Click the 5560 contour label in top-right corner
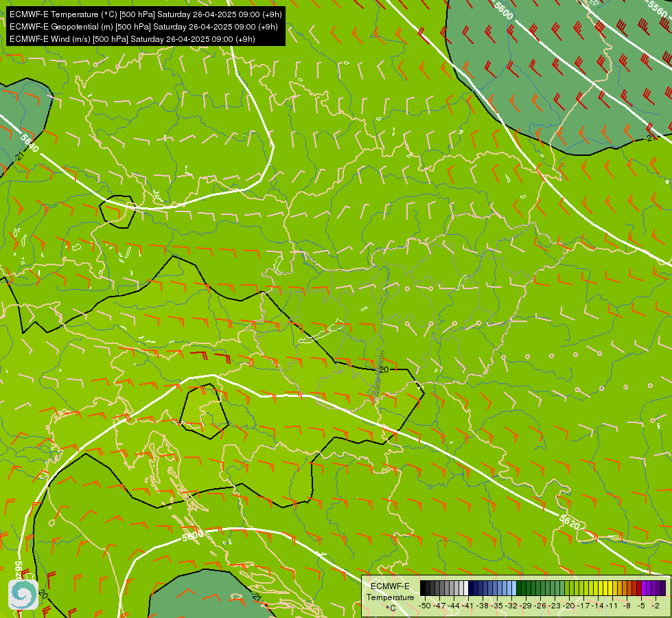Screen dimensions: 672x618 (659, 9)
